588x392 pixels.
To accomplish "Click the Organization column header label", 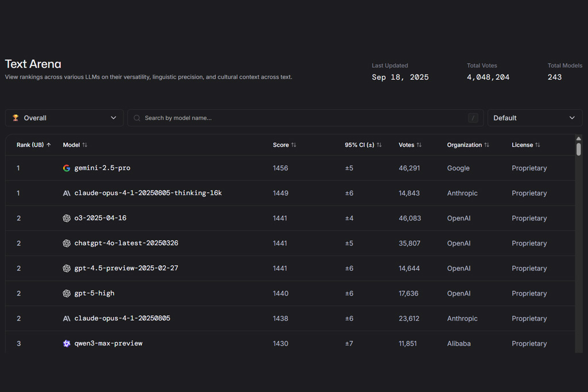I will [464, 145].
